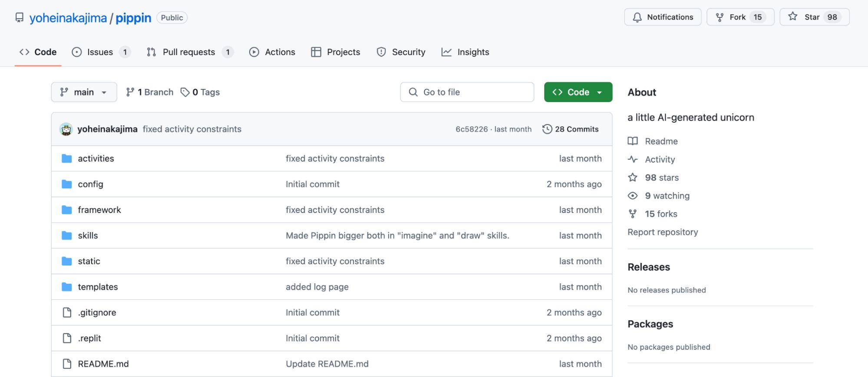This screenshot has width=868, height=377.
Task: Click the Go to file search field
Action: point(467,92)
